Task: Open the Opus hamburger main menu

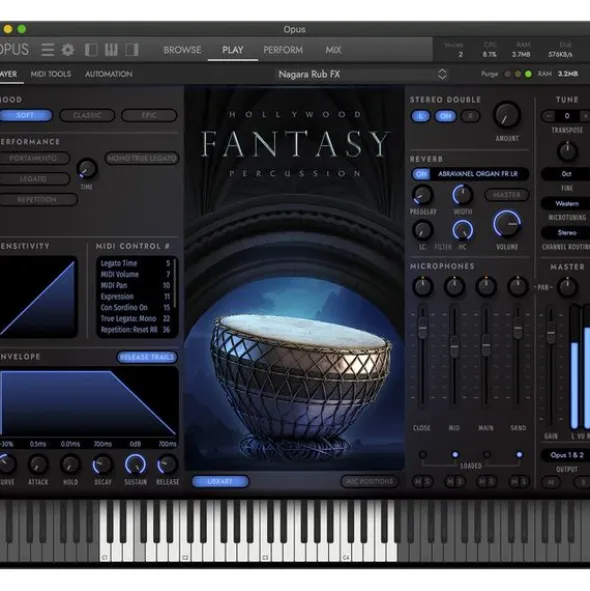Action: pos(48,50)
